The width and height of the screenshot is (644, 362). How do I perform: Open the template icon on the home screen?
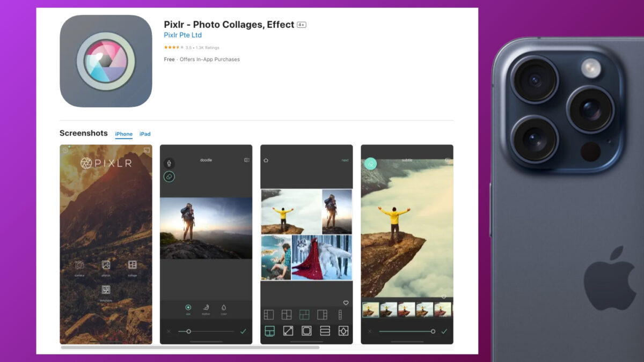click(106, 289)
